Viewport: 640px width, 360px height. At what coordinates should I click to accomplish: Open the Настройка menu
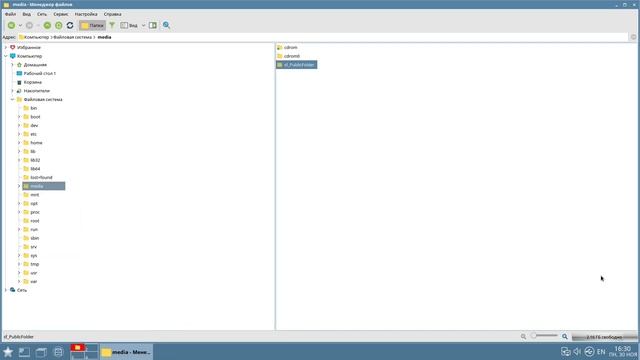tap(86, 14)
